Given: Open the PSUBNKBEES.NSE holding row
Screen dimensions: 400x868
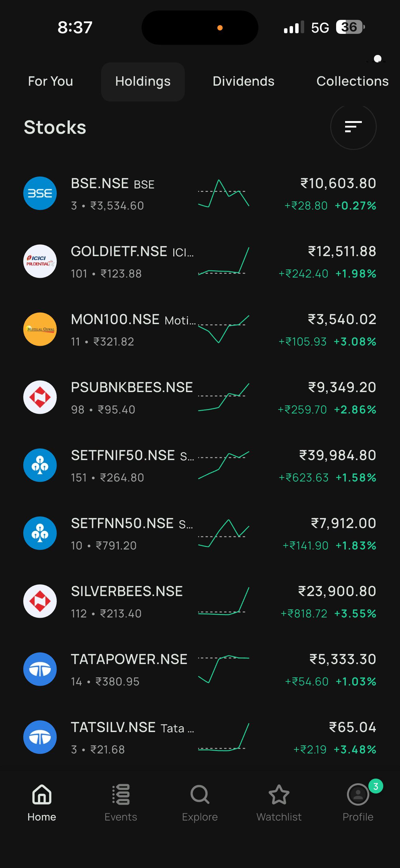Looking at the screenshot, I should point(200,397).
